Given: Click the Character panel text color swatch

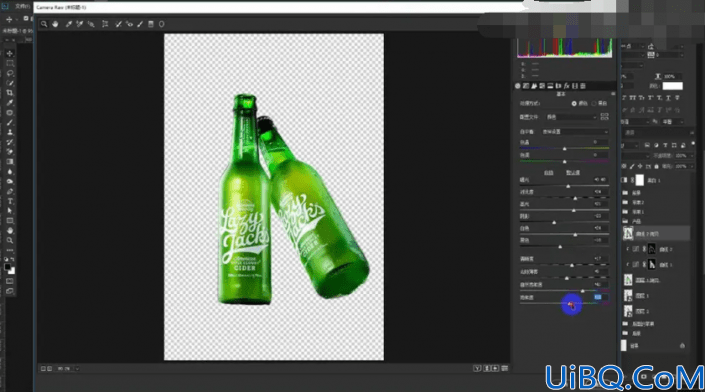Looking at the screenshot, I should click(x=673, y=86).
